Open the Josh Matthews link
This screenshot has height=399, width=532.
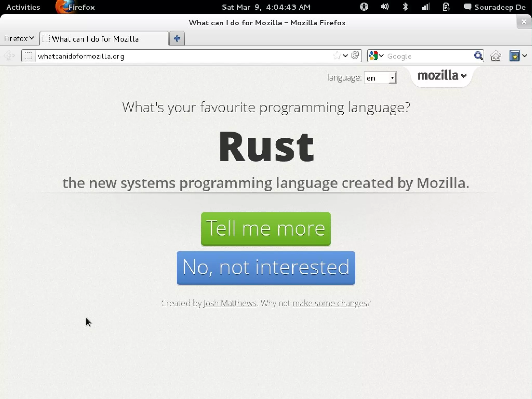(x=230, y=303)
